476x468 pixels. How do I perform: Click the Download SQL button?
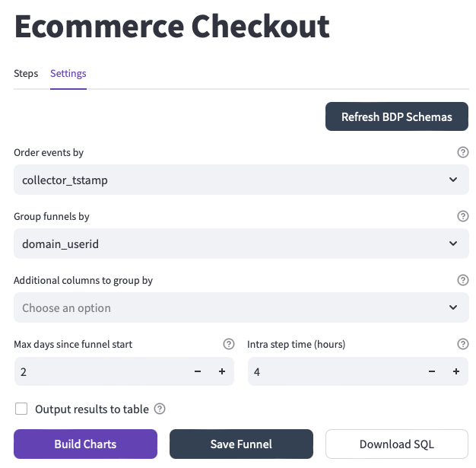click(396, 444)
